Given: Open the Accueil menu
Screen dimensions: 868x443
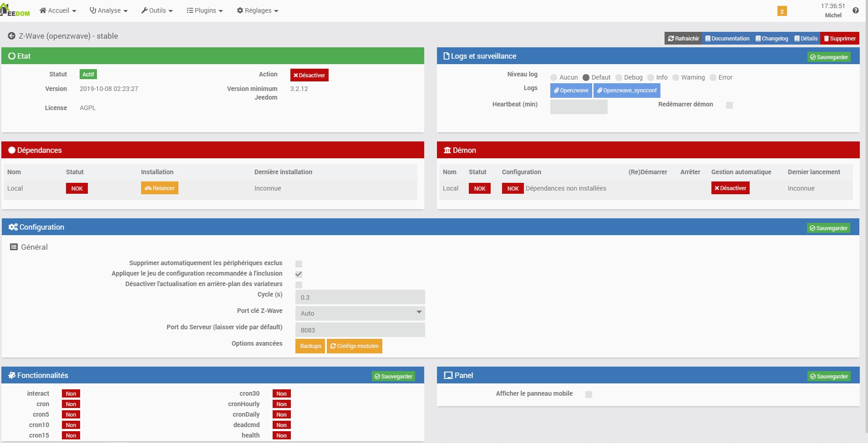Looking at the screenshot, I should point(58,10).
